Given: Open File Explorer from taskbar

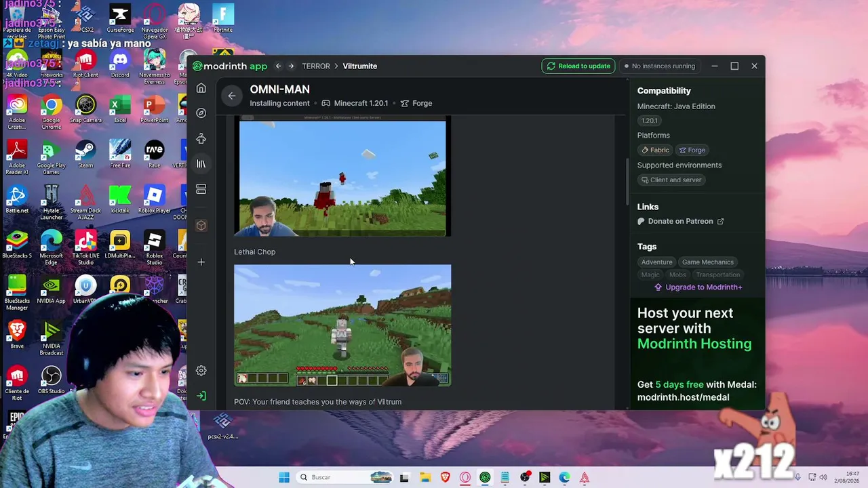Looking at the screenshot, I should tap(425, 477).
